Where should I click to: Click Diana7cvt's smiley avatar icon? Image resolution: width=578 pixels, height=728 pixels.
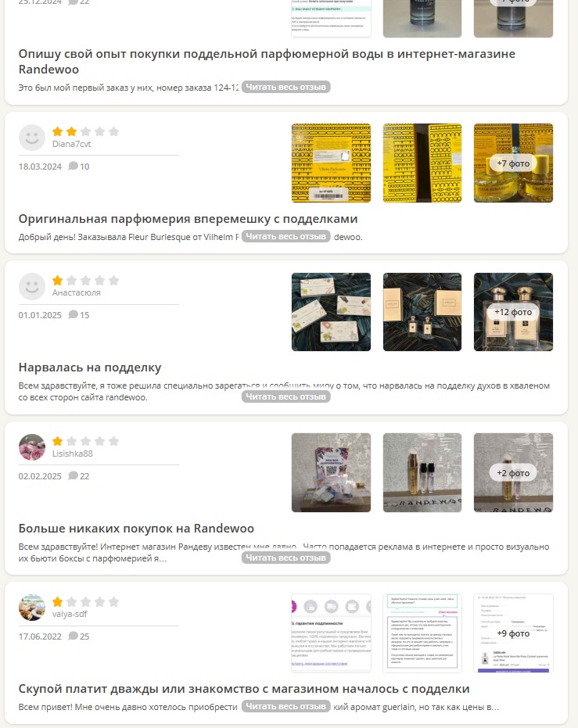coord(32,138)
